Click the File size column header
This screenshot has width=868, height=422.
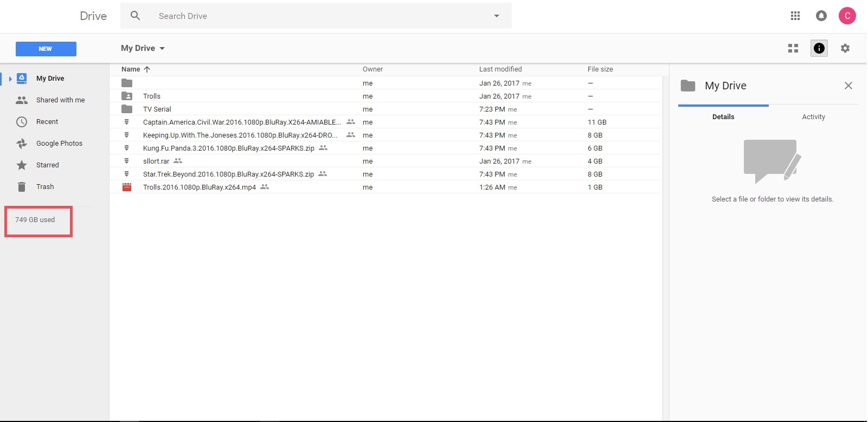tap(600, 69)
